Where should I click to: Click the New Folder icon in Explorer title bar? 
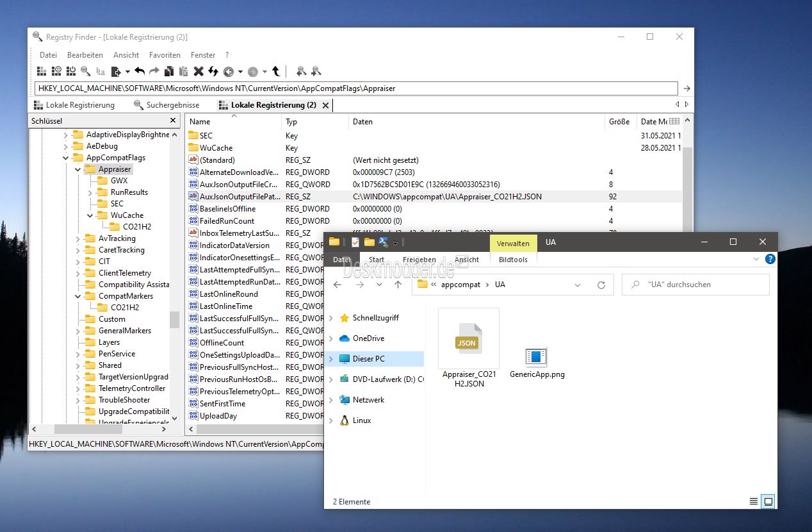pyautogui.click(x=369, y=242)
